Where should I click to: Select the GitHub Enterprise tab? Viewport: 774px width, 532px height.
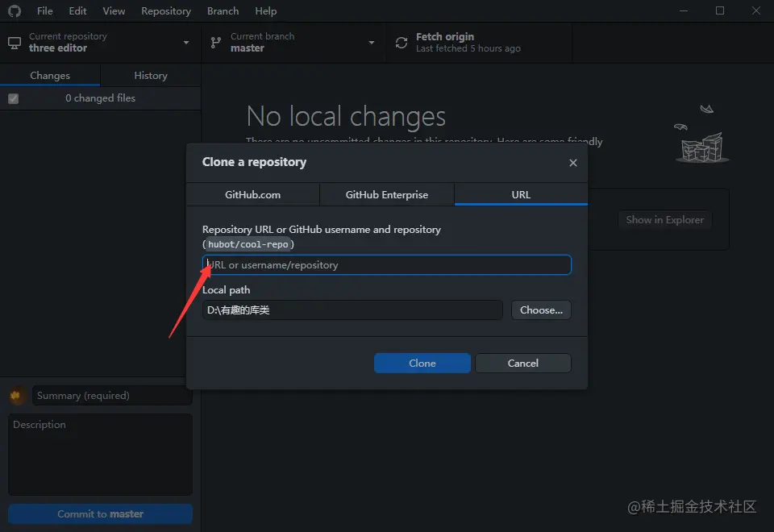tap(386, 194)
